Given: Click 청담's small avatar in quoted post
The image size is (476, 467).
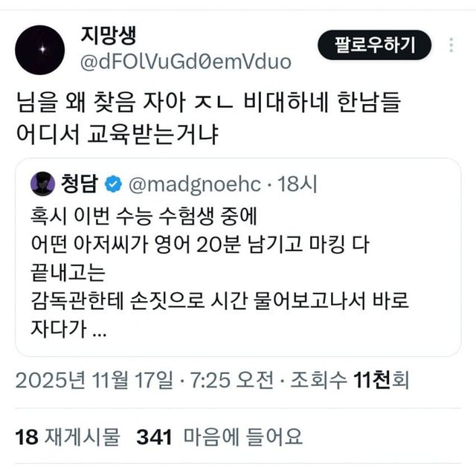Looking at the screenshot, I should pos(43,184).
